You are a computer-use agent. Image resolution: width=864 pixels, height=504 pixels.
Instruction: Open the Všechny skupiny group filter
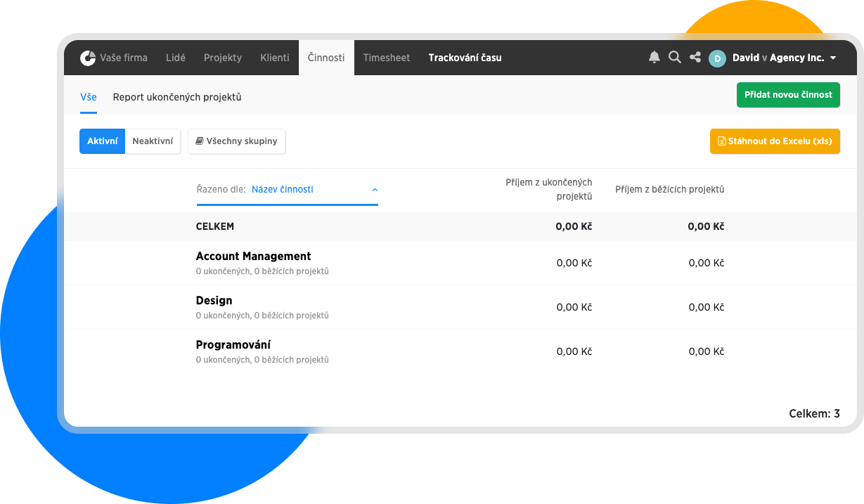(x=236, y=141)
